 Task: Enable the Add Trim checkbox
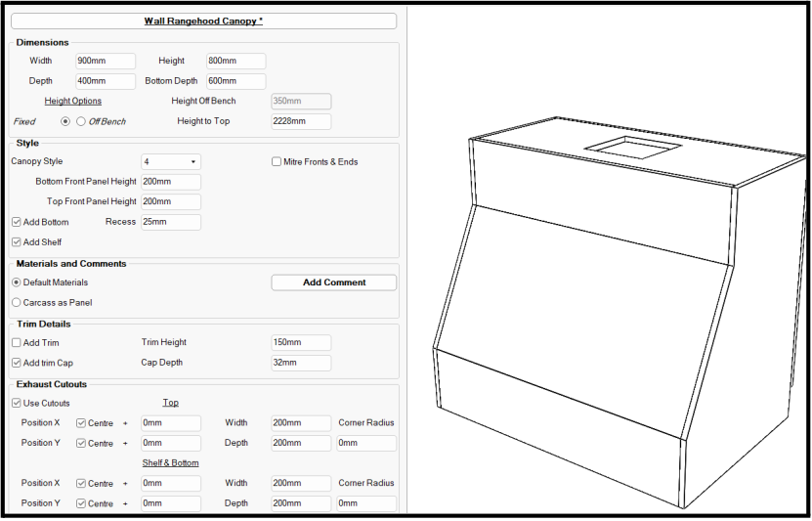pos(17,343)
